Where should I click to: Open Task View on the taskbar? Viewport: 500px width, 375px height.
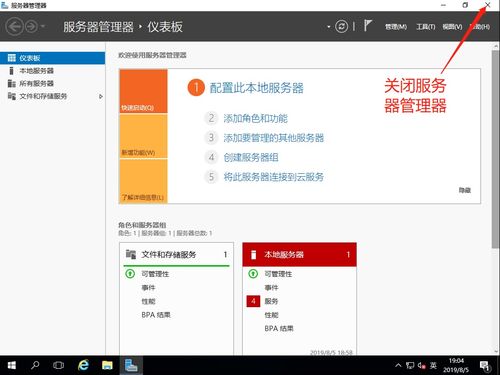[x=58, y=365]
